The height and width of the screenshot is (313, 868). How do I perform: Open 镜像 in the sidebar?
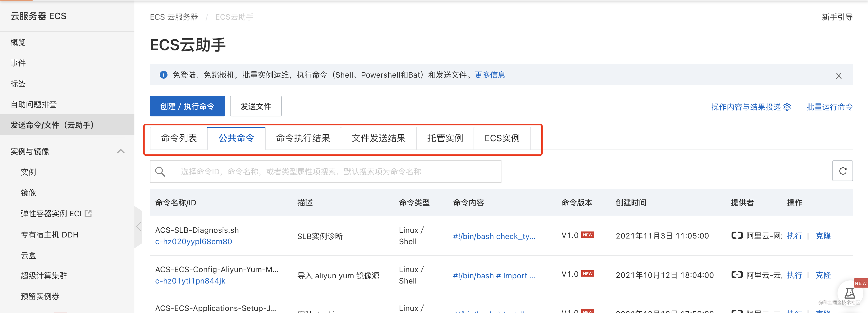pyautogui.click(x=28, y=193)
